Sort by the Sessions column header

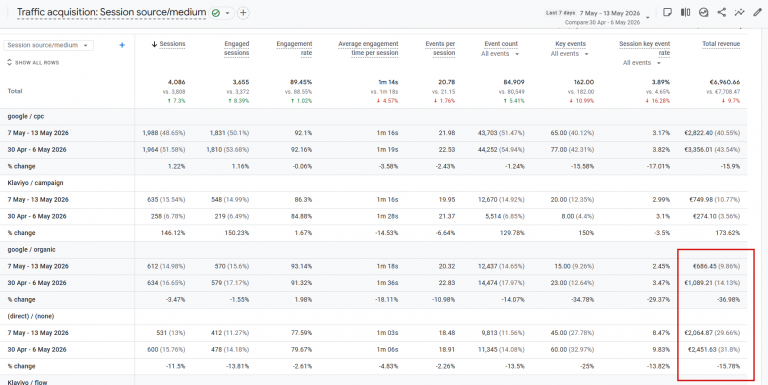[x=172, y=44]
